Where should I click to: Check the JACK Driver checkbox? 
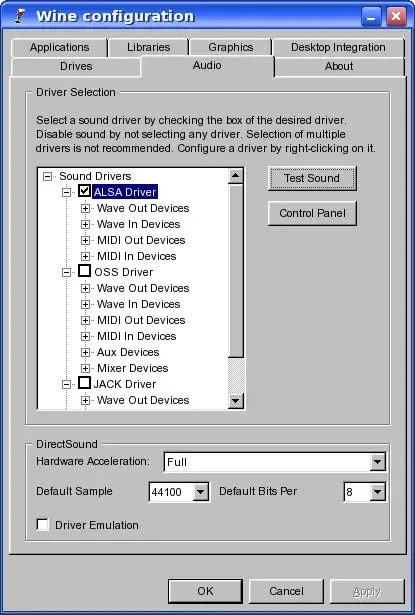tap(84, 383)
